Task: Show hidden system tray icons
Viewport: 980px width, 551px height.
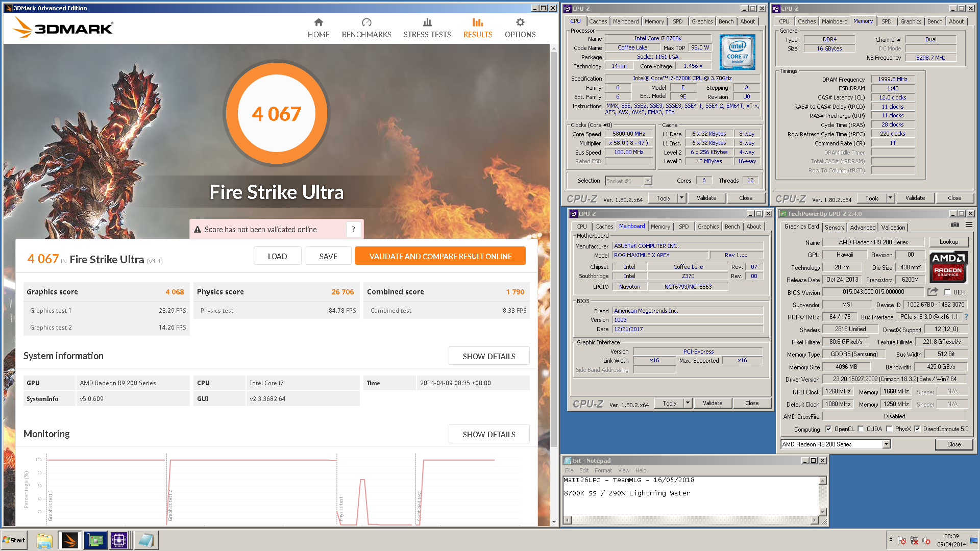Action: click(x=891, y=539)
